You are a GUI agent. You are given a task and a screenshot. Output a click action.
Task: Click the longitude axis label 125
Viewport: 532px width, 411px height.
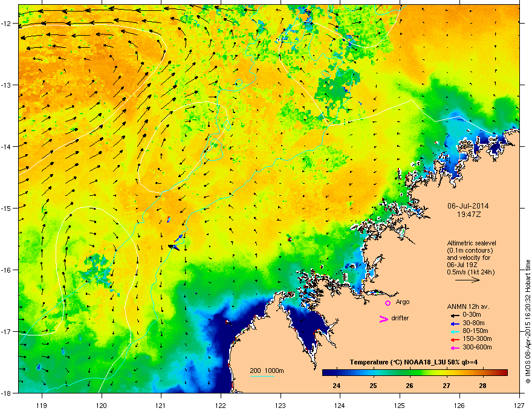coord(400,405)
